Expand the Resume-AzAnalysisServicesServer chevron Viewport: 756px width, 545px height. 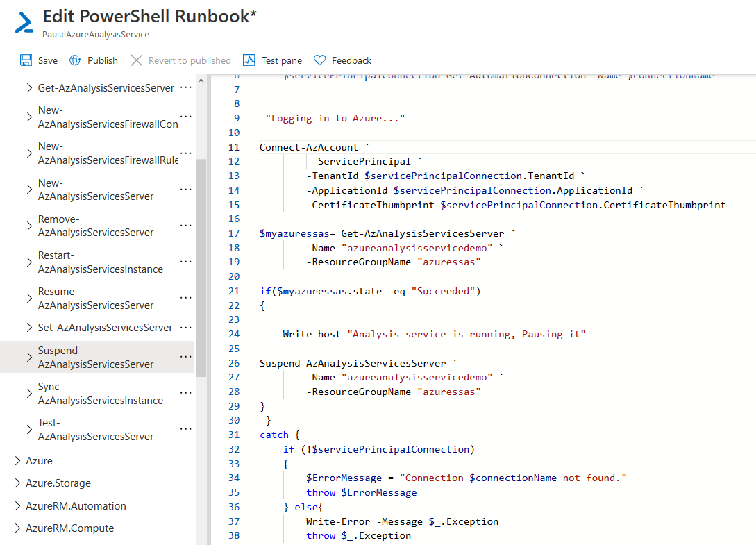click(29, 299)
